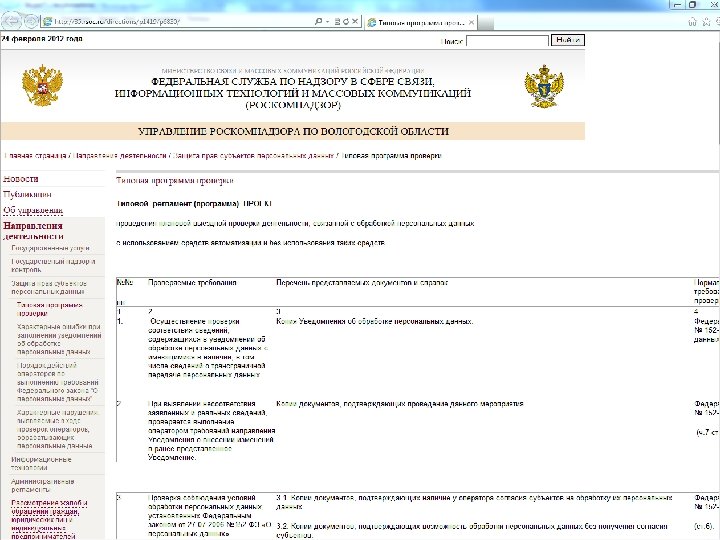This screenshot has height=540, width=720.
Task: Open the browser Home icon
Action: [x=692, y=22]
